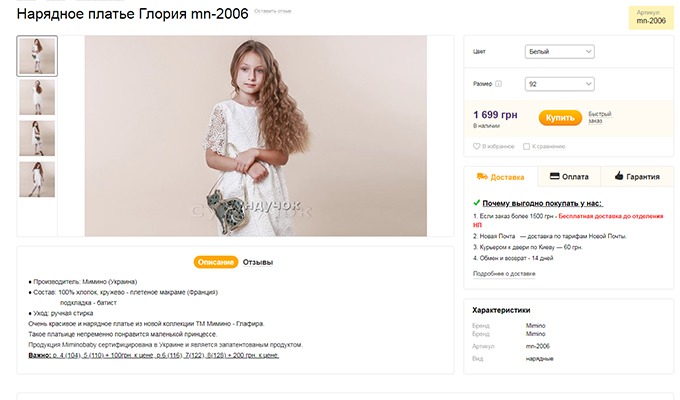The image size is (680, 400).
Task: Select the Описание tab
Action: pyautogui.click(x=216, y=262)
